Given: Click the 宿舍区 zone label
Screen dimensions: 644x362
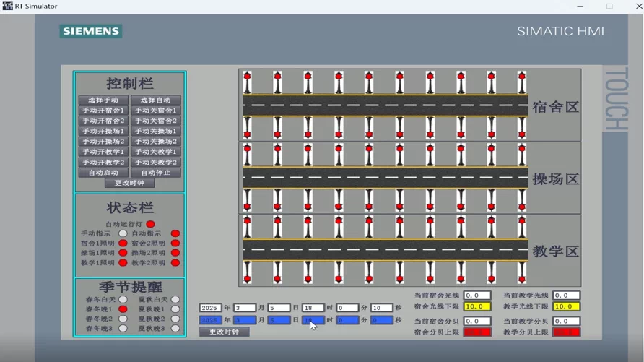Looking at the screenshot, I should point(555,107).
